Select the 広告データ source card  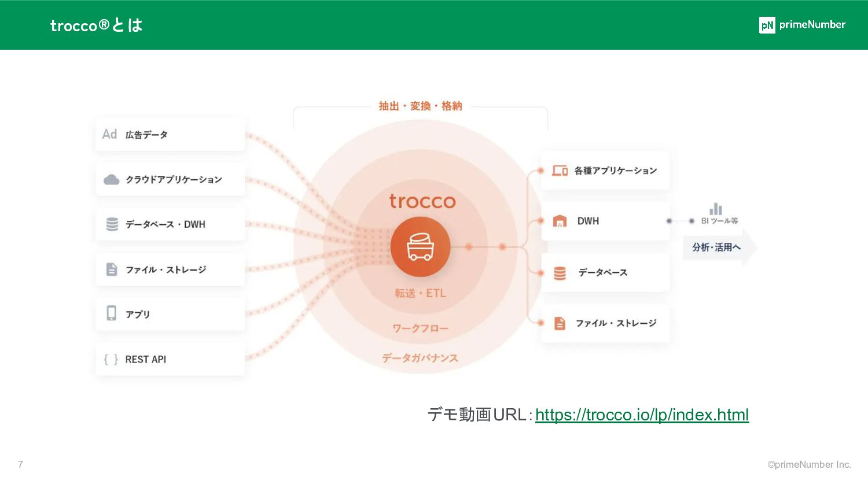(170, 135)
